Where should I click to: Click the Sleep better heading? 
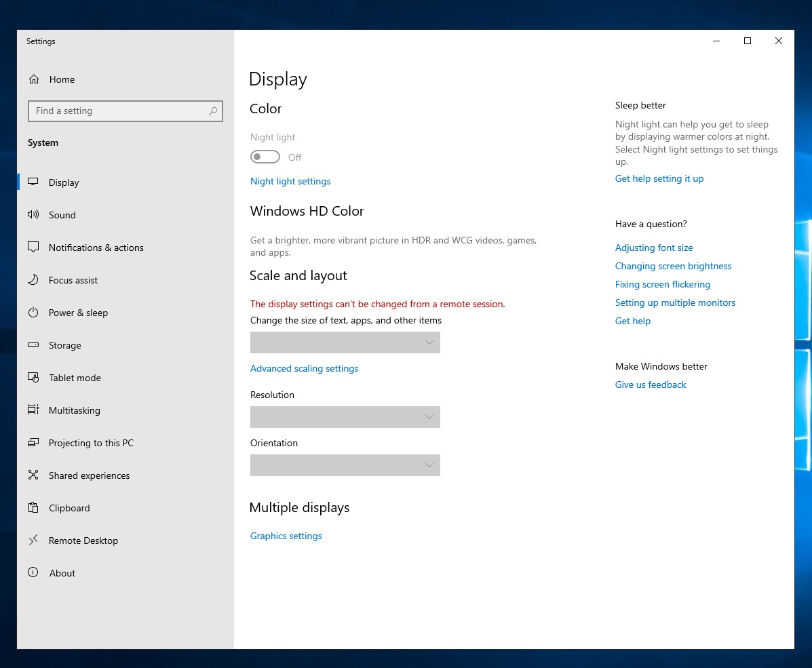pos(640,105)
